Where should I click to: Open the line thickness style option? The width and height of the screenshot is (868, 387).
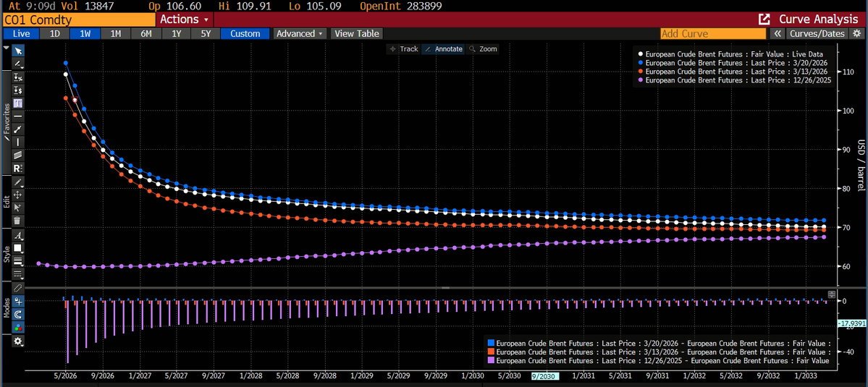coord(17,261)
